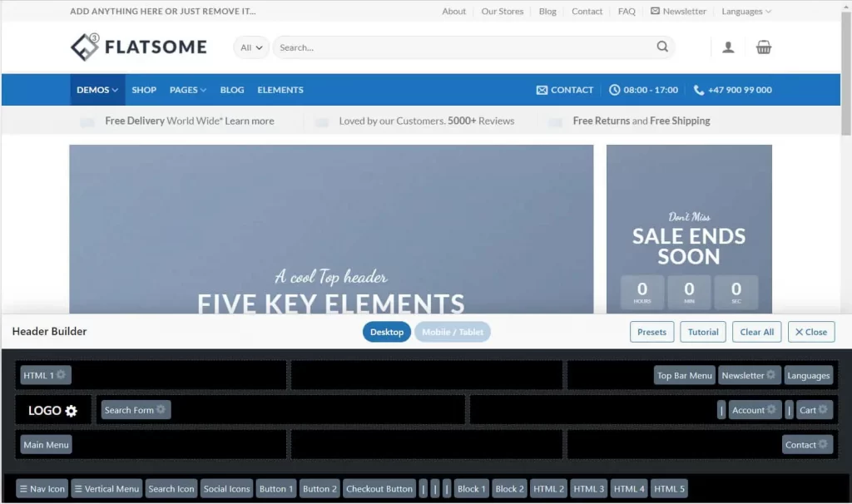The width and height of the screenshot is (852, 504).
Task: Click the Presets button
Action: pos(651,331)
